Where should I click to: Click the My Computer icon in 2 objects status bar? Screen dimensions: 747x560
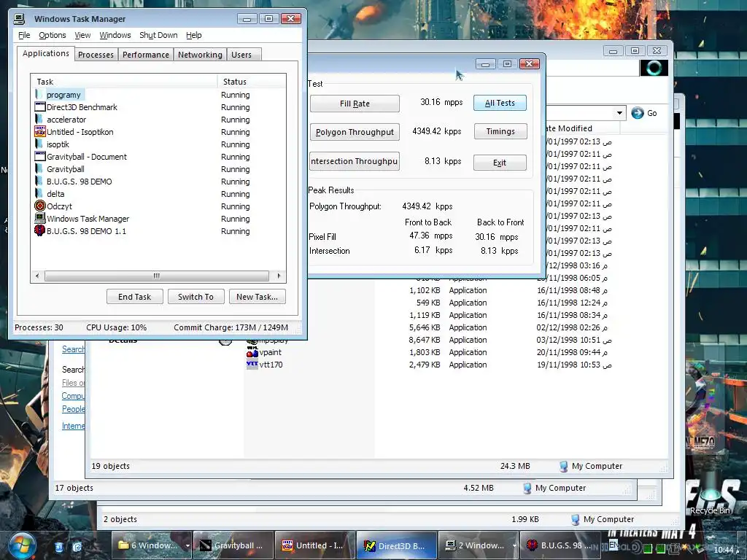[x=575, y=519]
